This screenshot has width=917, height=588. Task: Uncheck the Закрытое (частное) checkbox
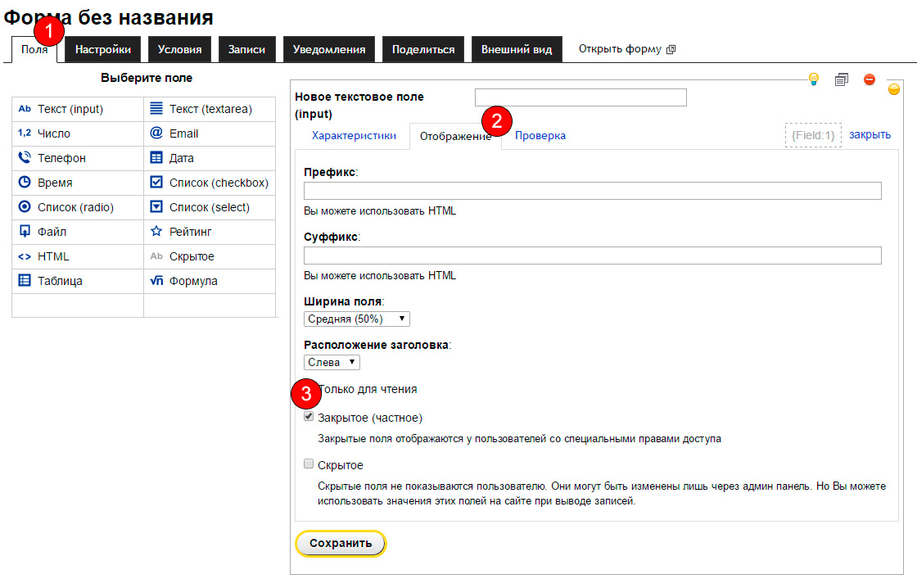309,417
